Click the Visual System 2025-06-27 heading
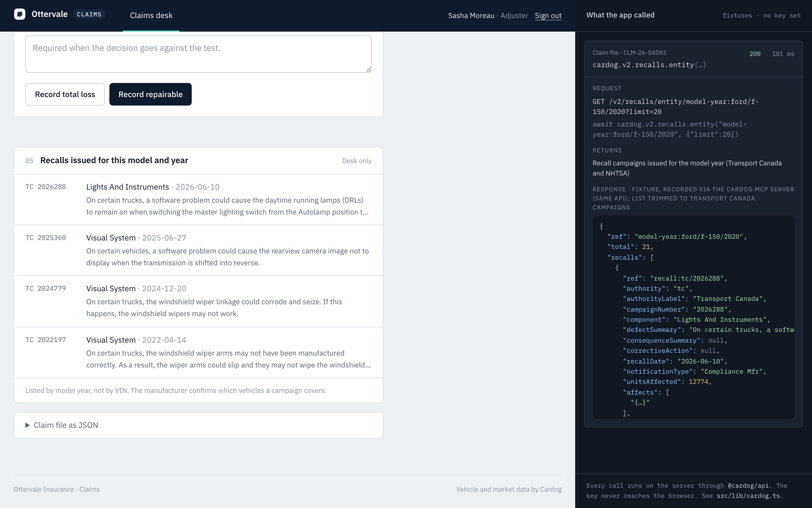The width and height of the screenshot is (812, 508). click(x=136, y=238)
